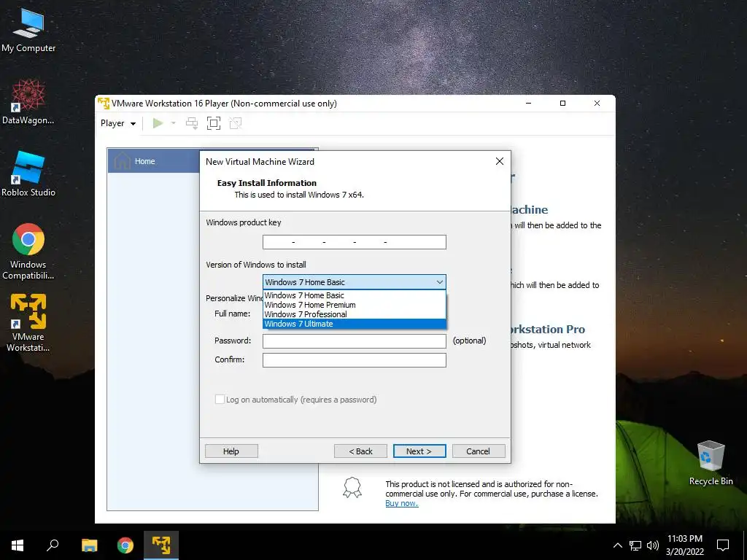Viewport: 747px width, 560px height.
Task: Open the Recycle Bin on desktop
Action: pyautogui.click(x=711, y=463)
